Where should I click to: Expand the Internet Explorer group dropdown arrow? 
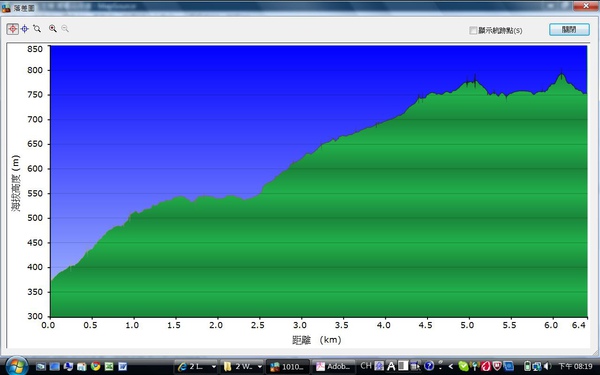(x=214, y=367)
